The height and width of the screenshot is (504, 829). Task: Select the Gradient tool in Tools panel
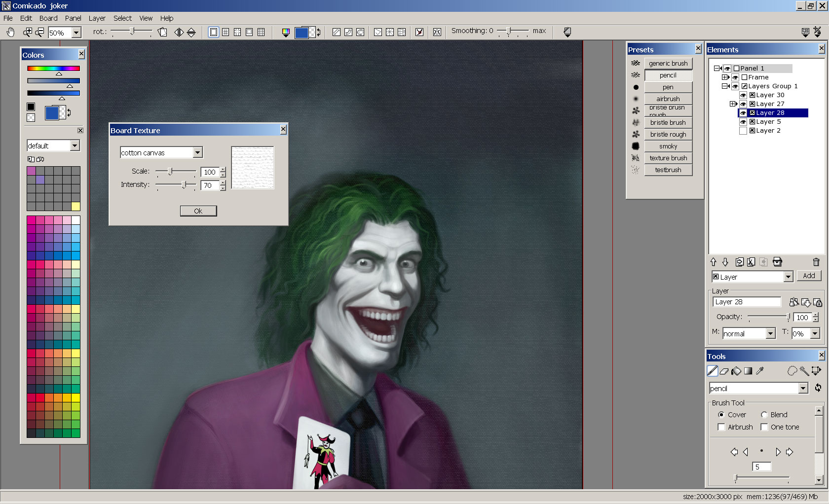748,371
